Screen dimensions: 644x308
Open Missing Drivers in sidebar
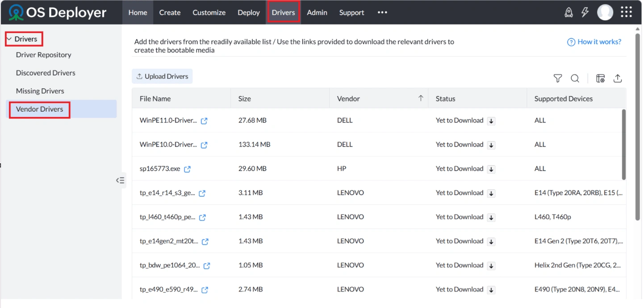[40, 91]
